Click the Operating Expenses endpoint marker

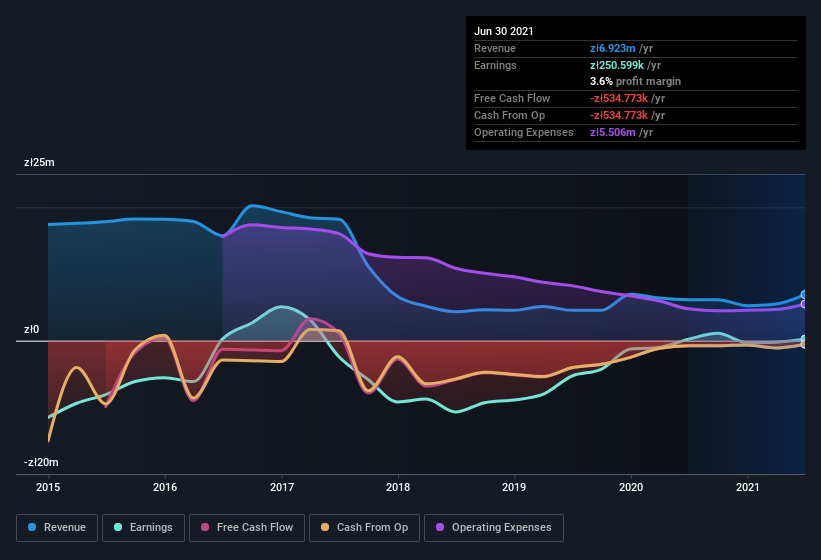click(804, 304)
